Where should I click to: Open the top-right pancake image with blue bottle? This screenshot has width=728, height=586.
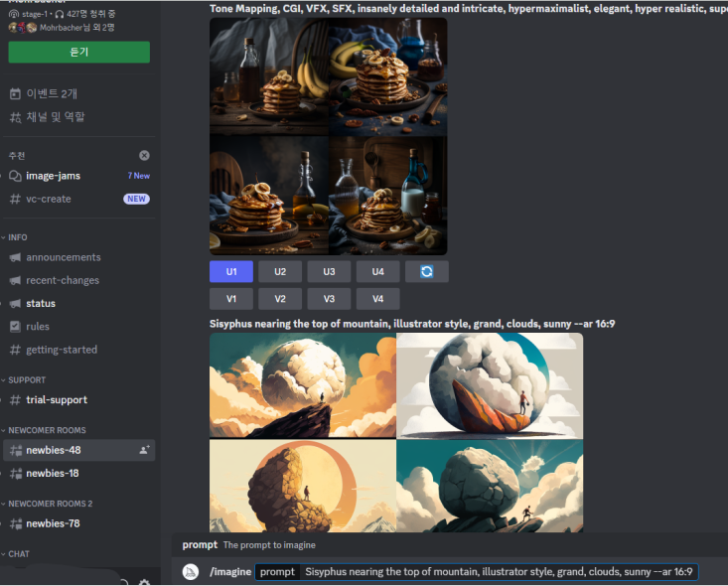[x=388, y=76]
